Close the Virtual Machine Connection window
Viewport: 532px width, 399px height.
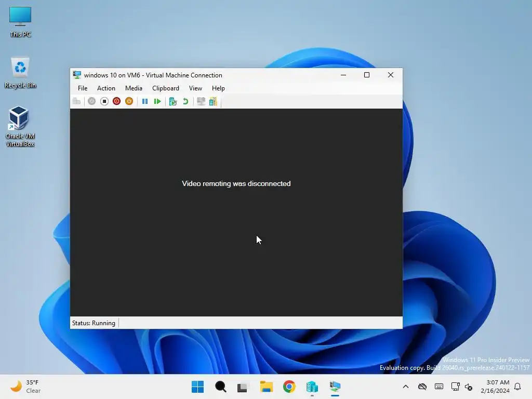pos(391,75)
